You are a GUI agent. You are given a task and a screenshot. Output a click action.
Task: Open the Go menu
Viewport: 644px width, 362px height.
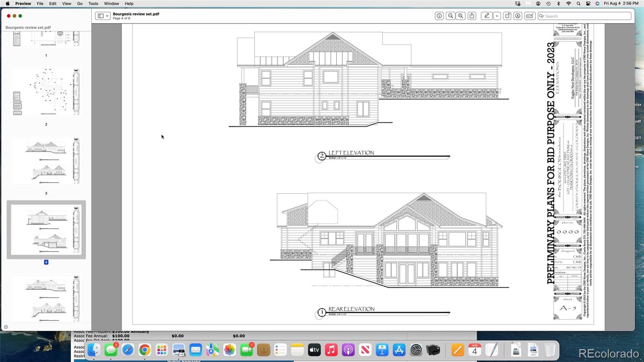point(80,4)
